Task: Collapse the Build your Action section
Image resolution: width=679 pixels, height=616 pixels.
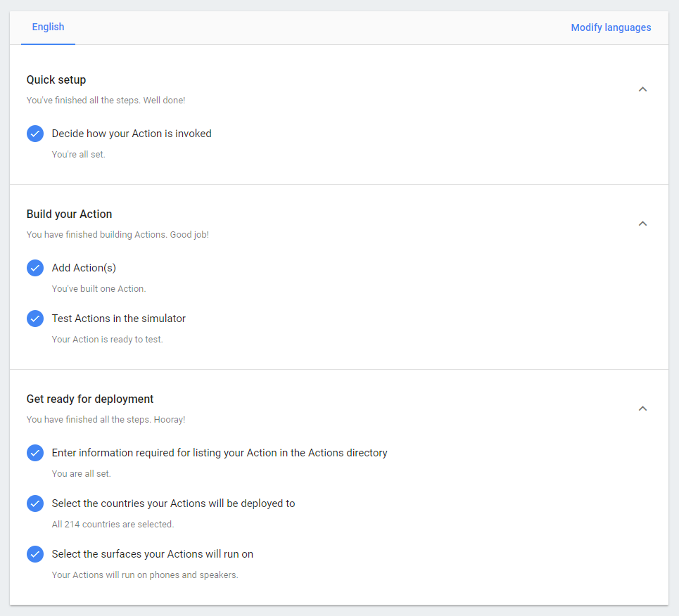Action: (642, 224)
